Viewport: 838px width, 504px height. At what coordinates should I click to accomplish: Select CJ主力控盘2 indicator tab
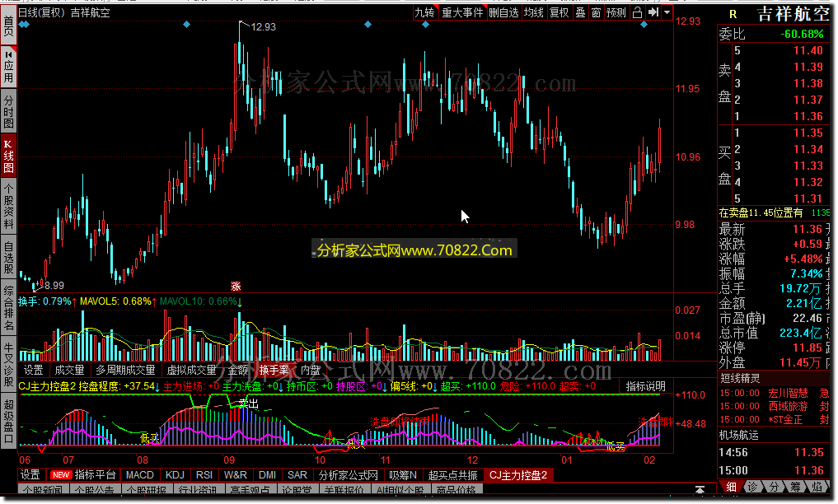pyautogui.click(x=518, y=474)
